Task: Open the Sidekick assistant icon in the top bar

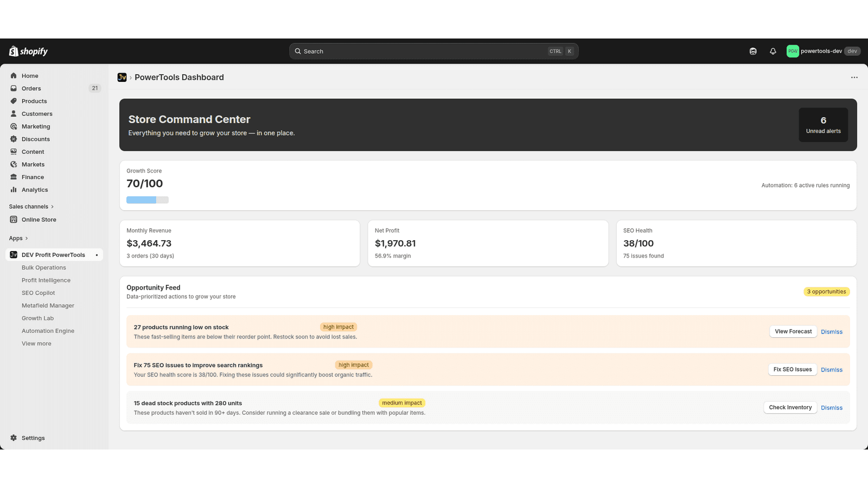Action: [x=753, y=51]
